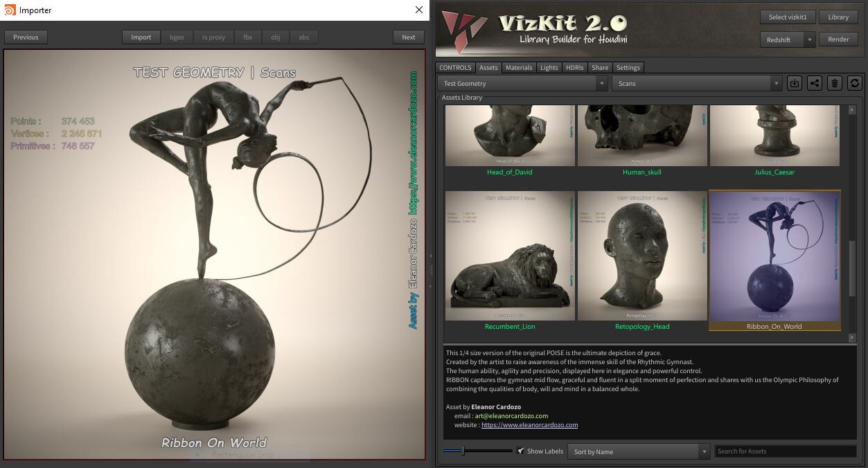The height and width of the screenshot is (468, 868).
Task: Select the bgeo import format
Action: point(177,37)
